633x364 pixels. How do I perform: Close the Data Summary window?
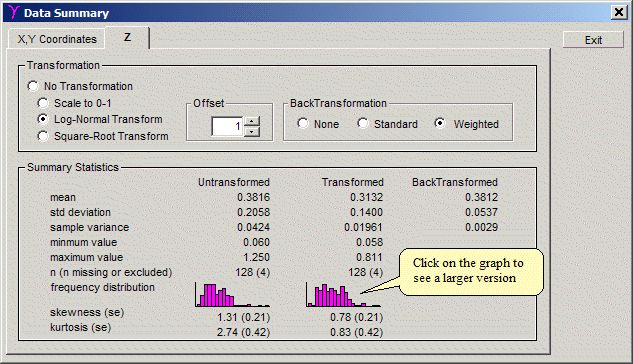[618, 13]
